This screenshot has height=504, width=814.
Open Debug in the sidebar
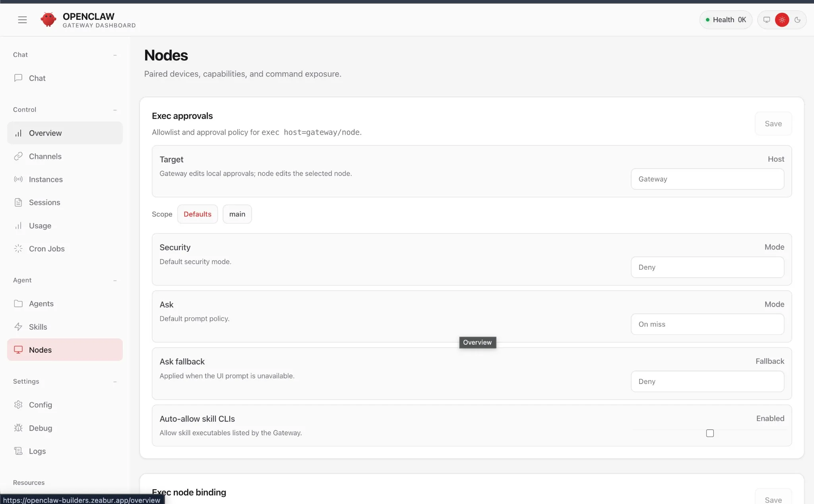pos(65,428)
